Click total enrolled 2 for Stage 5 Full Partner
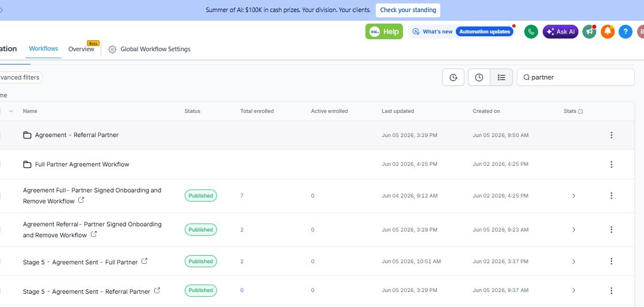This screenshot has height=307, width=644. (242, 261)
